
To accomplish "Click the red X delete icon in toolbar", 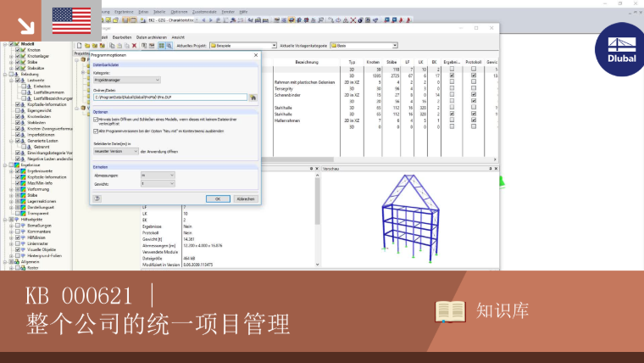I will click(x=134, y=46).
